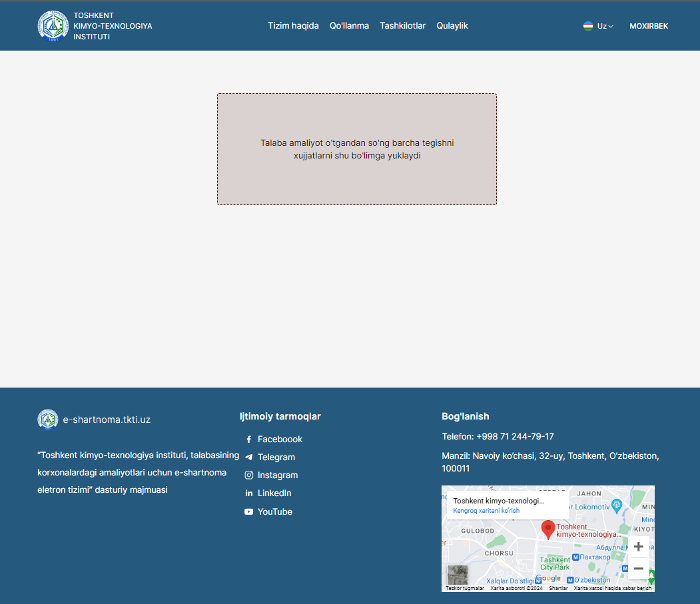Click the YouTube play icon
This screenshot has width=700, height=604.
(248, 512)
